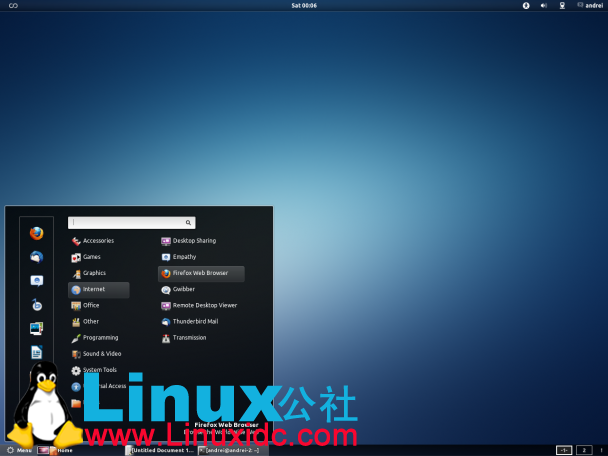The image size is (608, 456).
Task: Switch to the Home folder window in taskbar
Action: click(x=61, y=450)
